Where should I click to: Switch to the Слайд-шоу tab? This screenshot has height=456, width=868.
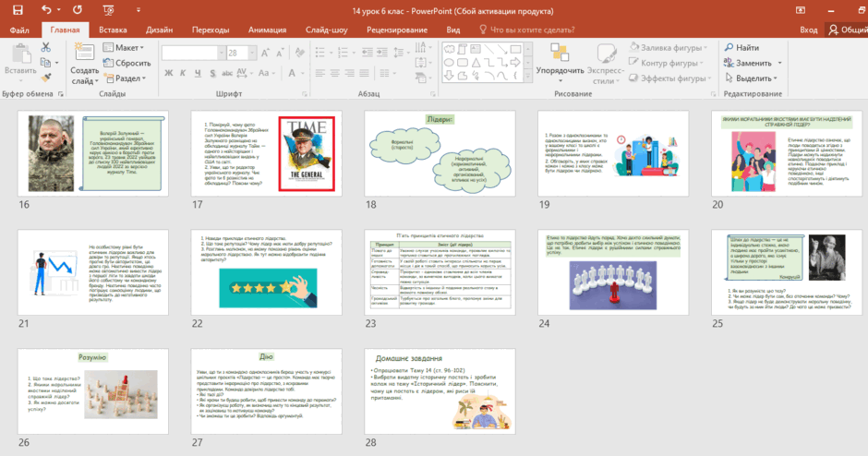click(327, 30)
